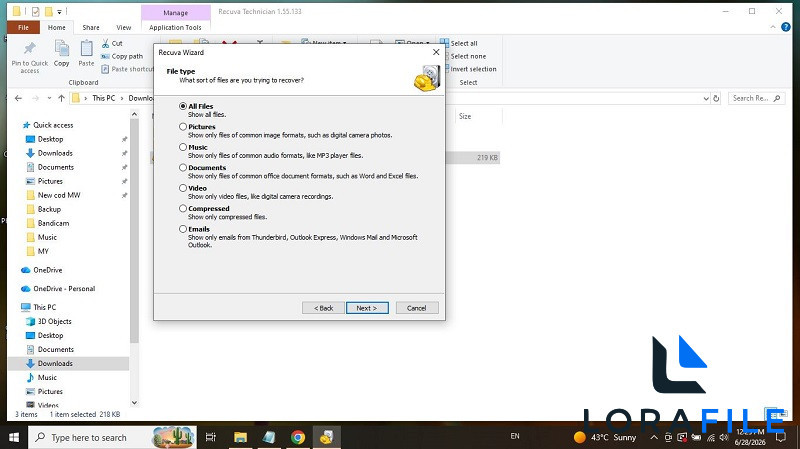Click the volume speaker tray icon
Screen dimensions: 800x449
click(723, 437)
